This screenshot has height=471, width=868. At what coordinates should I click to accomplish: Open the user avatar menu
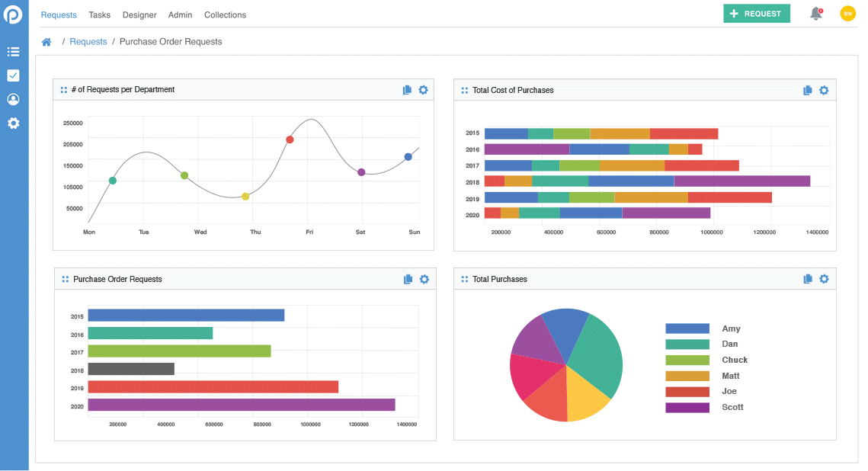tap(847, 14)
